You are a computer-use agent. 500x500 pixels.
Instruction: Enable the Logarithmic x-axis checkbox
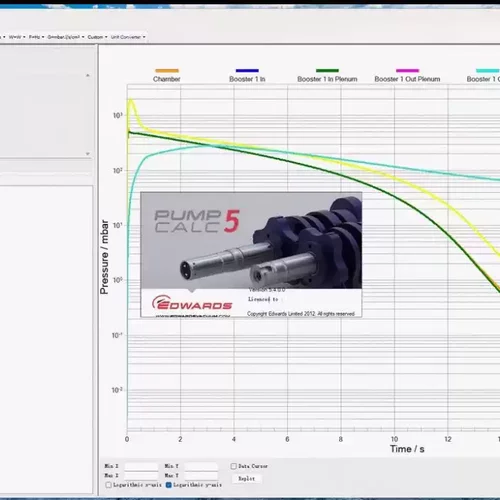[108, 485]
